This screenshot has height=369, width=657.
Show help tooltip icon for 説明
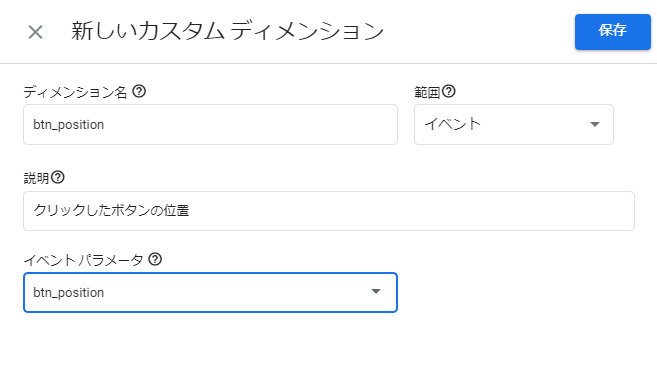pos(58,177)
